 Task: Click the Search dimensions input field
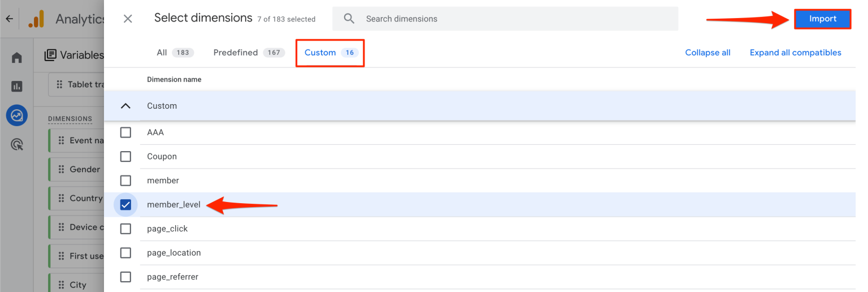(x=505, y=19)
